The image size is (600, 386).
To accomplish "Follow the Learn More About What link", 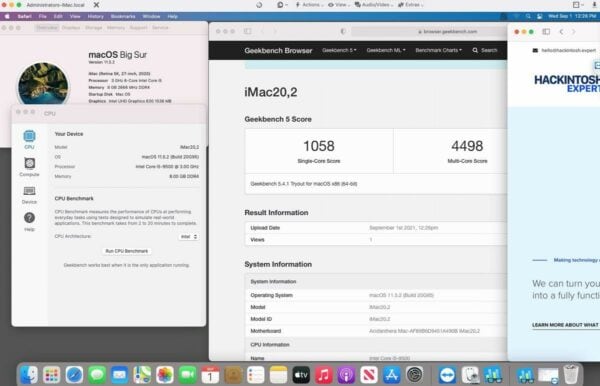I will click(566, 325).
